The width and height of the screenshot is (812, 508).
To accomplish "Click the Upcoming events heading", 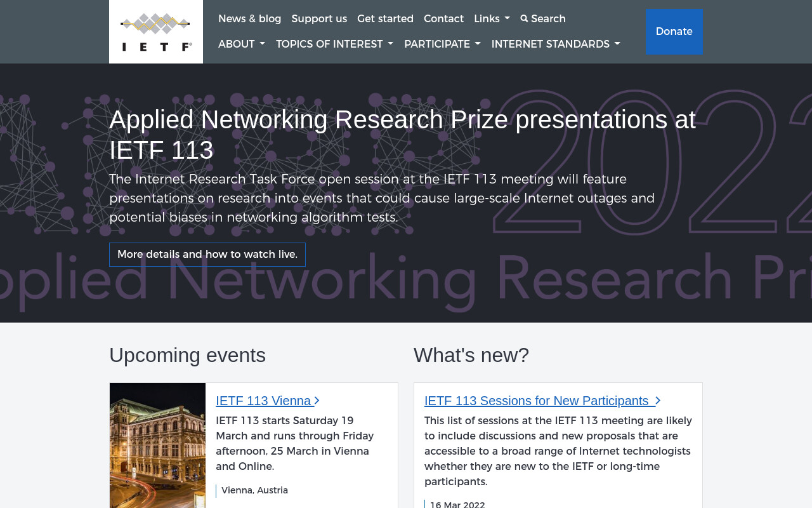I will [x=187, y=355].
